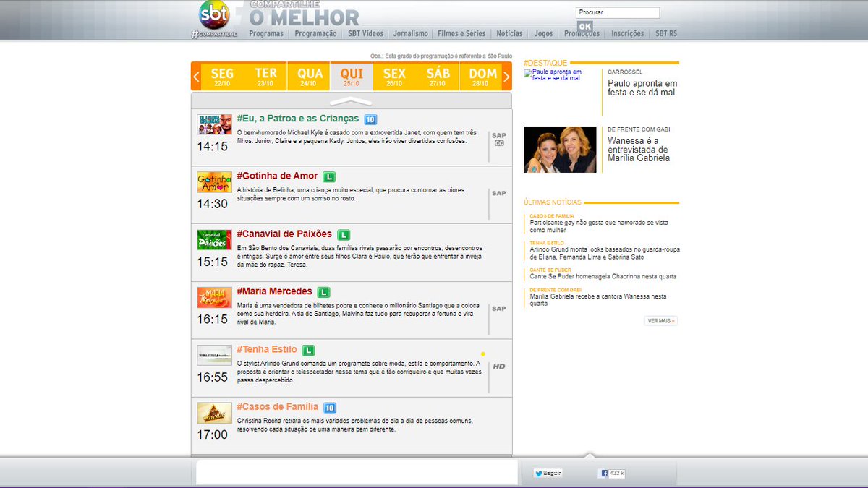Open the Inscrições menu
The width and height of the screenshot is (868, 488).
click(x=627, y=33)
